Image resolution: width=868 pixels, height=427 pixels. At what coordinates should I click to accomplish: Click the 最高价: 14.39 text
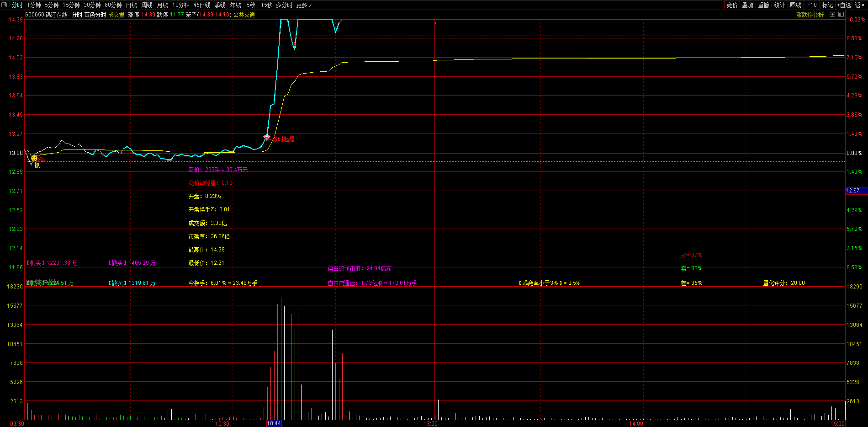pyautogui.click(x=206, y=250)
